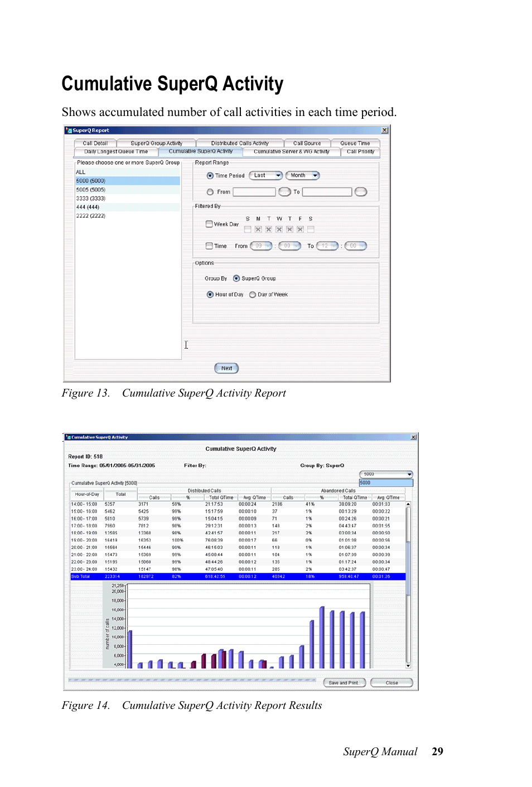Select group 5005 (5005) in list
This screenshot has width=532, height=787.
click(128, 190)
